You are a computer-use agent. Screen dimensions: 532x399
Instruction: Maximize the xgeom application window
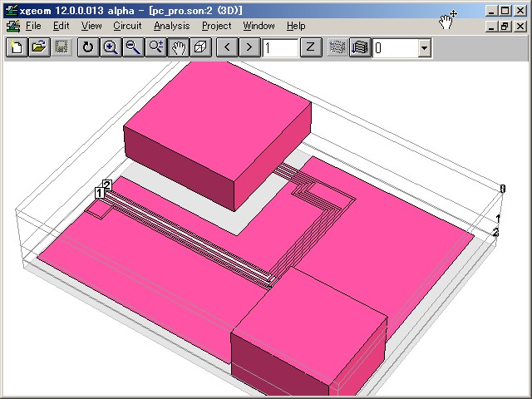[x=505, y=11]
